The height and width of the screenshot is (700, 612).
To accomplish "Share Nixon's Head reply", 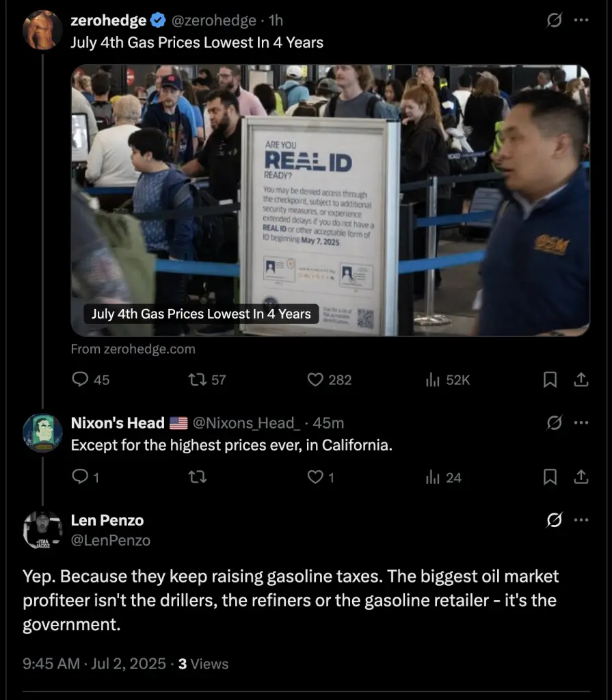I will (x=581, y=477).
